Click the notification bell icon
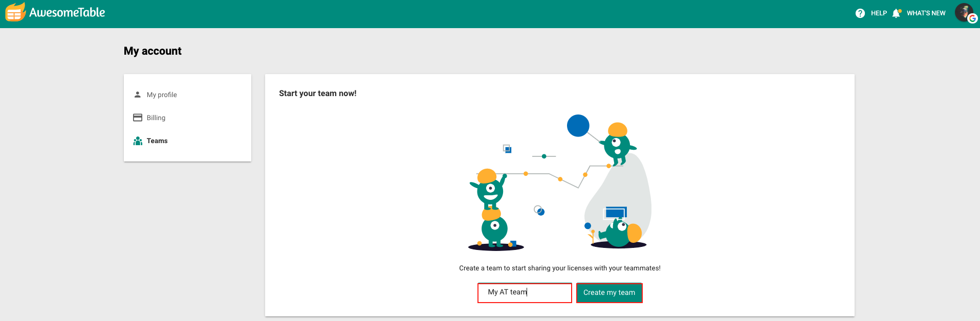Viewport: 980px width, 321px height. coord(896,13)
